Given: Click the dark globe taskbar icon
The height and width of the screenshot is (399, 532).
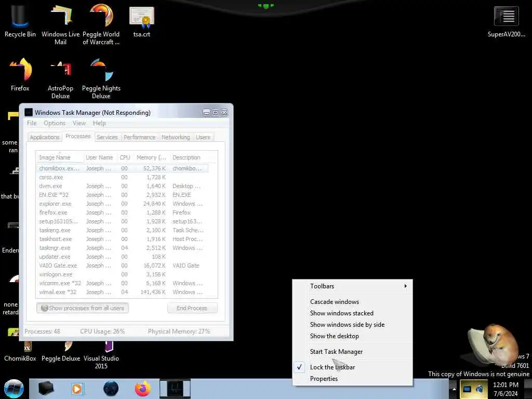Looking at the screenshot, I should click(x=111, y=389).
